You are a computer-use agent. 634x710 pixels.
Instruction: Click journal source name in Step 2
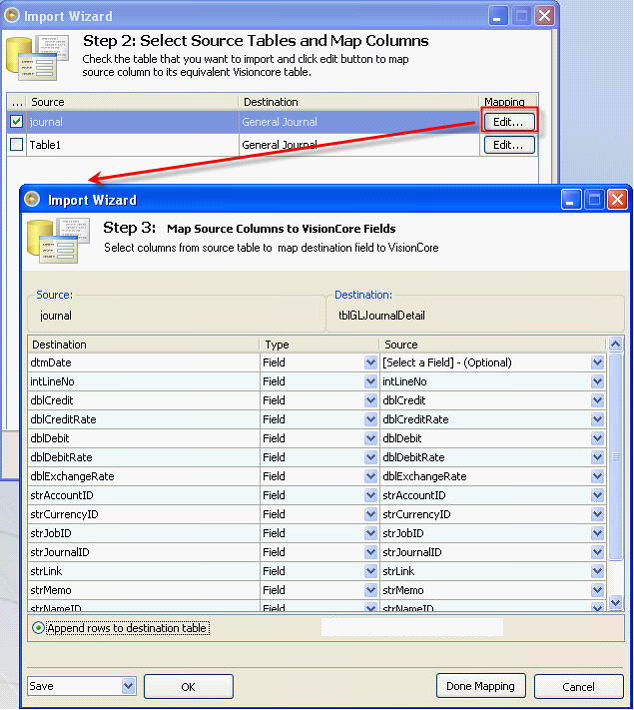coord(46,122)
